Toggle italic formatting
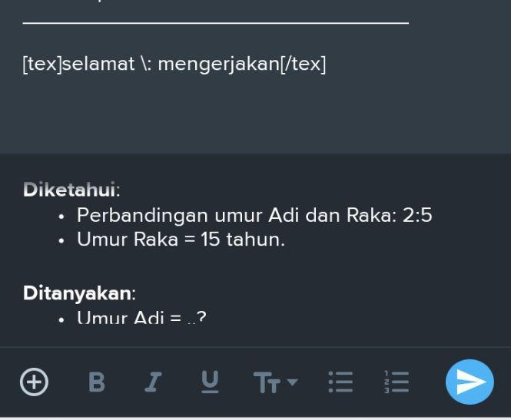511x420 pixels. pos(153,382)
